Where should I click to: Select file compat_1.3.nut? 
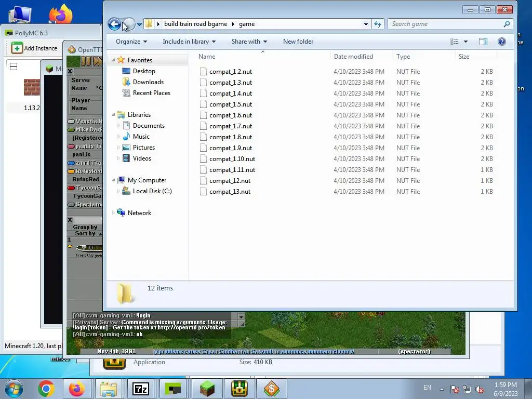(230, 83)
